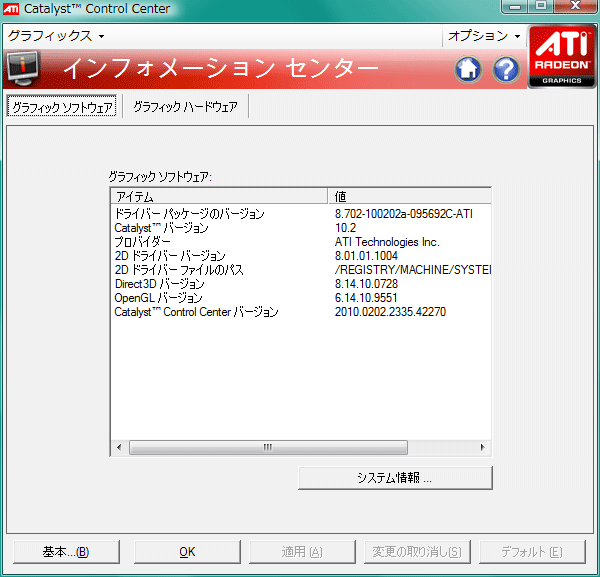Click the ATI Radeon Graphics logo
The height and width of the screenshot is (577, 600).
tap(561, 57)
